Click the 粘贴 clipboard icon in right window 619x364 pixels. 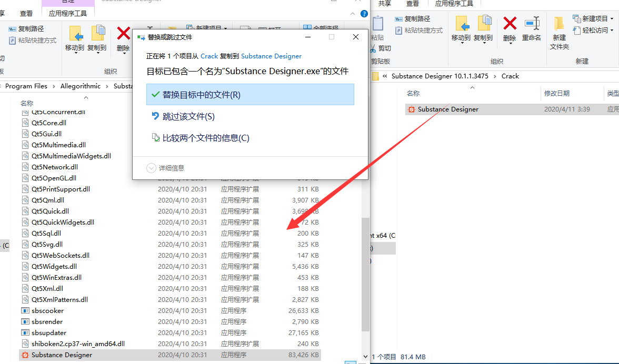[378, 24]
